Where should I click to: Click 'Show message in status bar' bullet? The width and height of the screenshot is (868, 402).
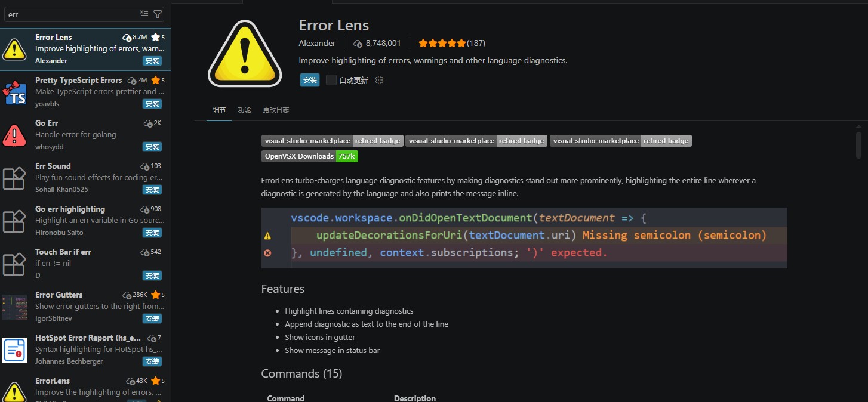point(333,350)
